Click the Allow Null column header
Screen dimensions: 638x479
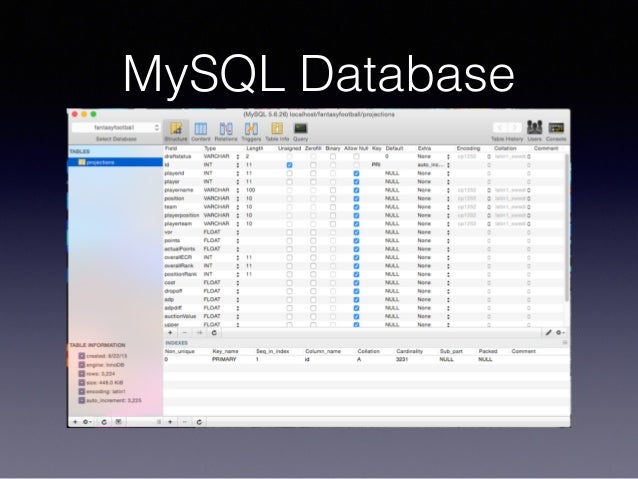point(356,149)
